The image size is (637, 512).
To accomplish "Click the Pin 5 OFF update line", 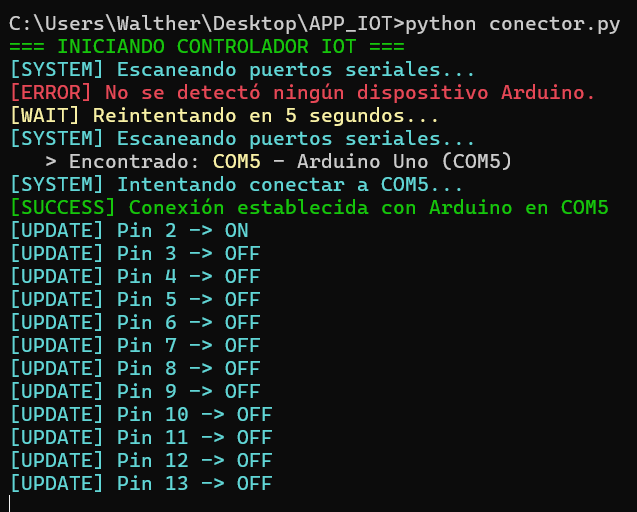I will (135, 300).
